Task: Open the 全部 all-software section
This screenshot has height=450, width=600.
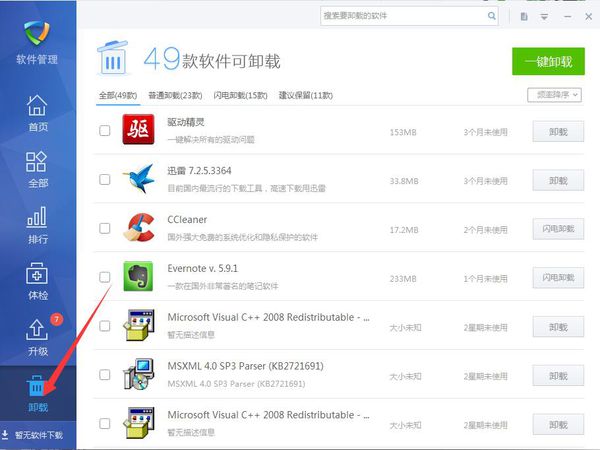Action: pyautogui.click(x=37, y=169)
